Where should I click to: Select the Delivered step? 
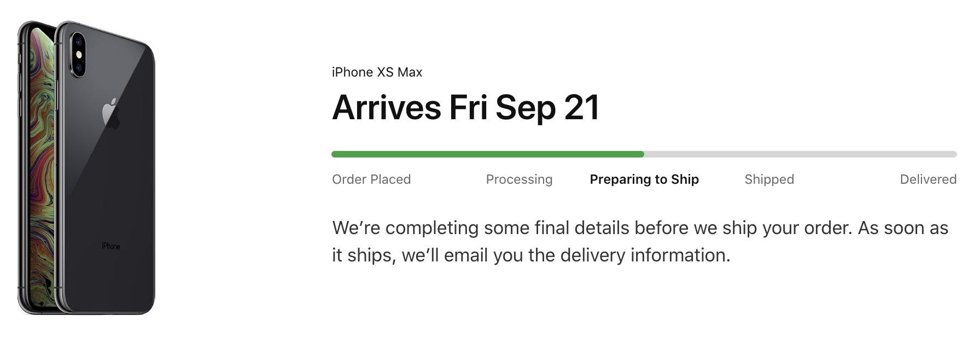(928, 179)
